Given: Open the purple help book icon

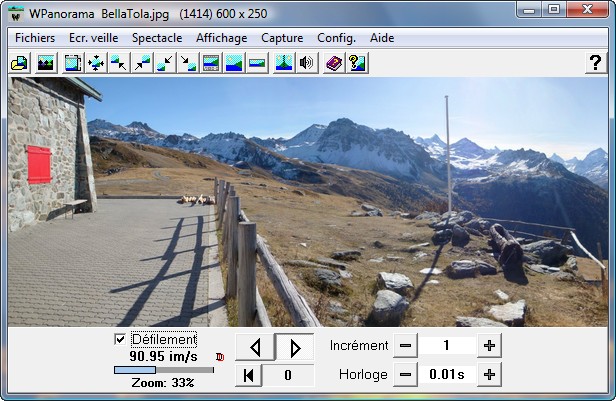Looking at the screenshot, I should coord(334,63).
